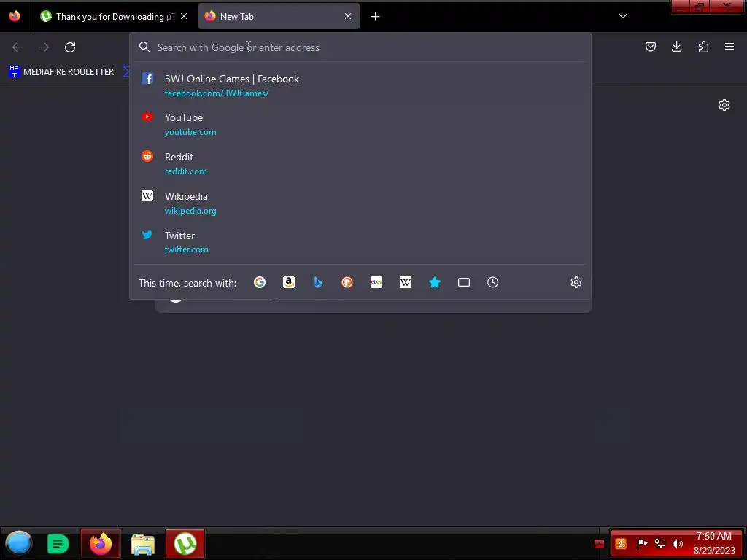Select the New Tab tab
The height and width of the screenshot is (560, 747).
[279, 17]
